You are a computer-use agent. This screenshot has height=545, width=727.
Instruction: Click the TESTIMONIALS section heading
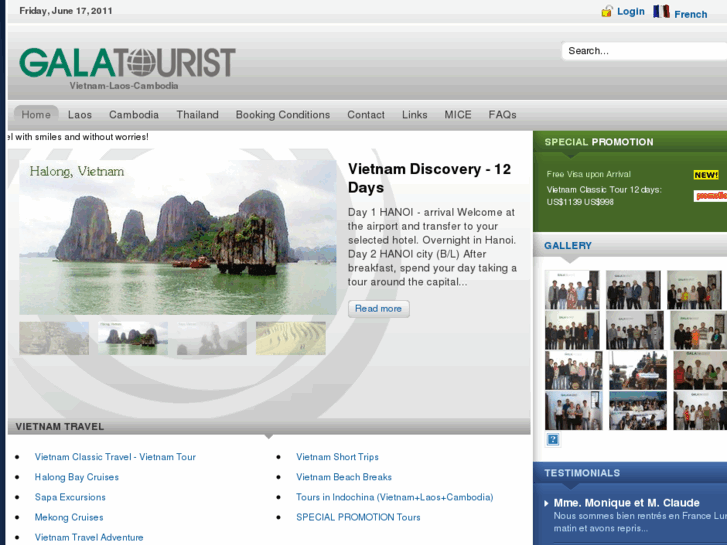coord(582,473)
